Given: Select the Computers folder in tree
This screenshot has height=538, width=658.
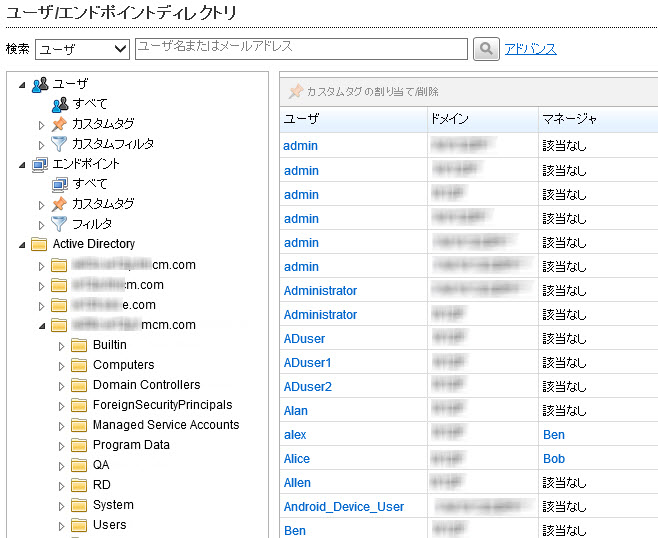Looking at the screenshot, I should pos(123,365).
